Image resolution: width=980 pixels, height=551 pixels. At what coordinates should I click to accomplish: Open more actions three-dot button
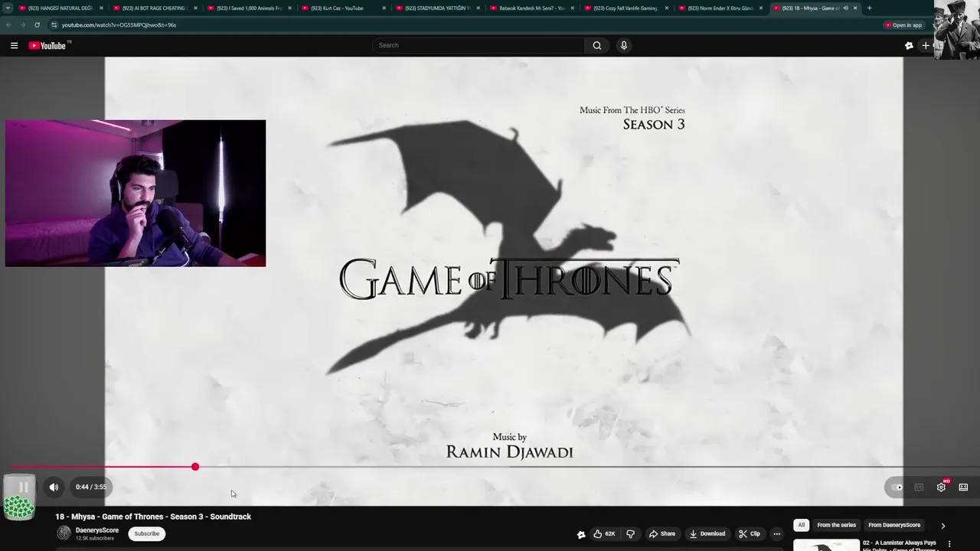[x=776, y=533]
